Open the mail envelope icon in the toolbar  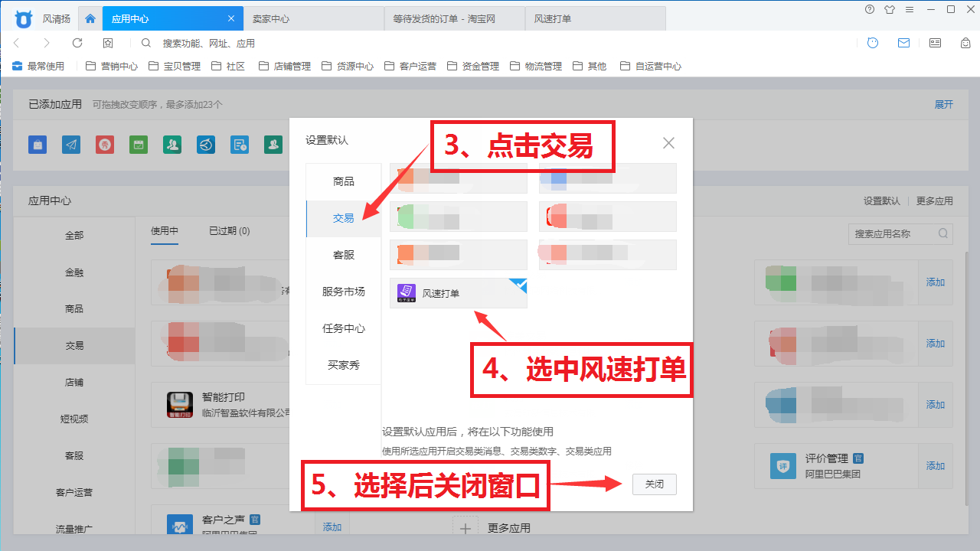[903, 43]
